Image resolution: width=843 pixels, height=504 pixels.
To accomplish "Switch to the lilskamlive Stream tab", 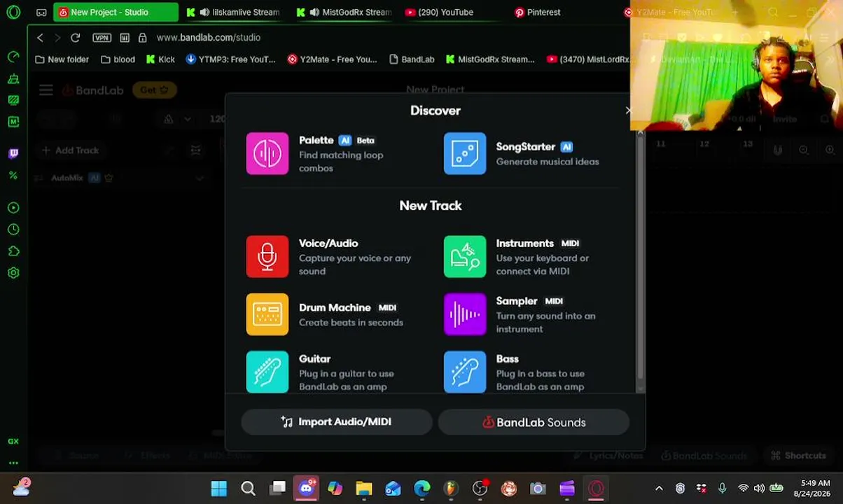I will 235,12.
